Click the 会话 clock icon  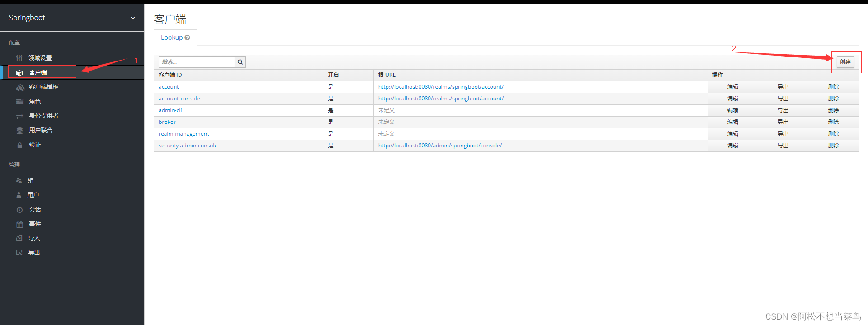point(19,210)
